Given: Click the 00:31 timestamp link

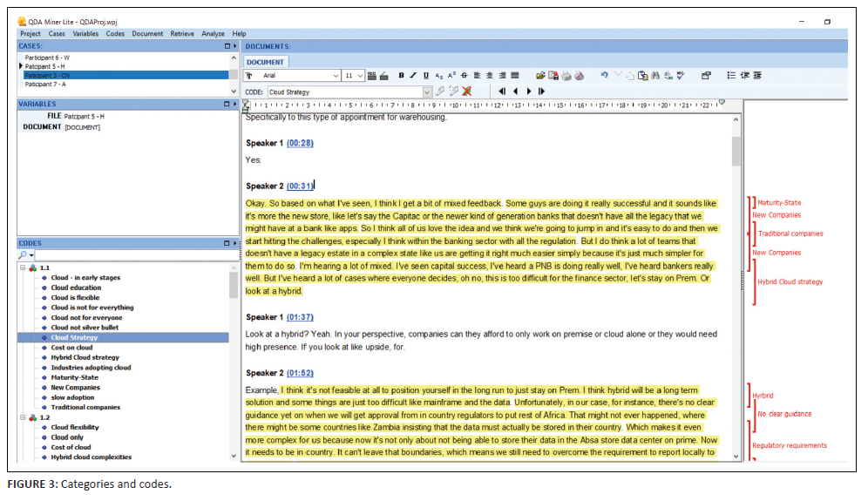Looking at the screenshot, I should pyautogui.click(x=300, y=186).
